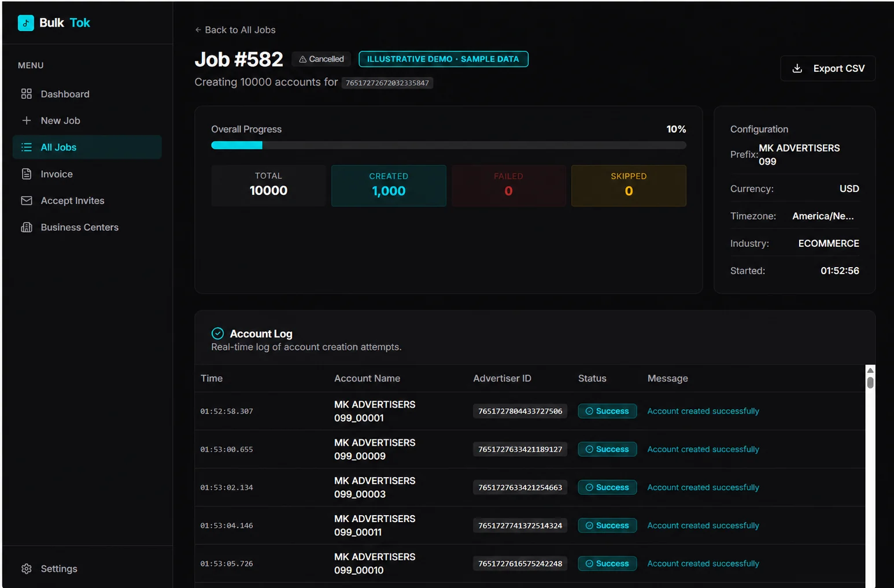Click the timestamp 01:53:04.146
Screen dimensions: 894x588
(x=227, y=526)
